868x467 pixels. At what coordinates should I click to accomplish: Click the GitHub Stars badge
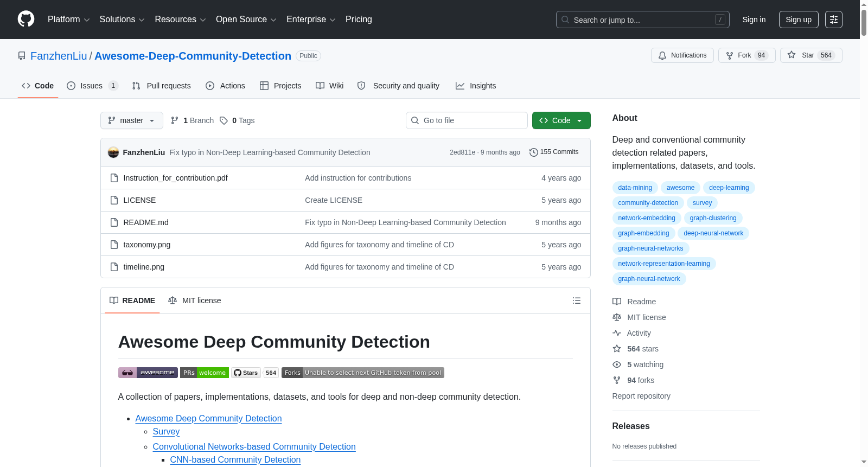tap(255, 373)
